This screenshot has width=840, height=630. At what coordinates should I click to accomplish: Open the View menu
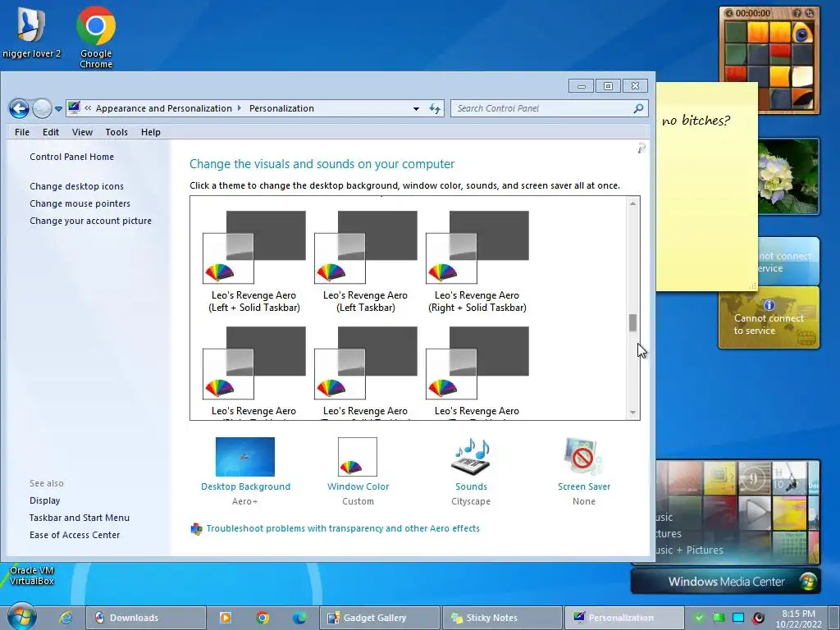click(x=83, y=132)
